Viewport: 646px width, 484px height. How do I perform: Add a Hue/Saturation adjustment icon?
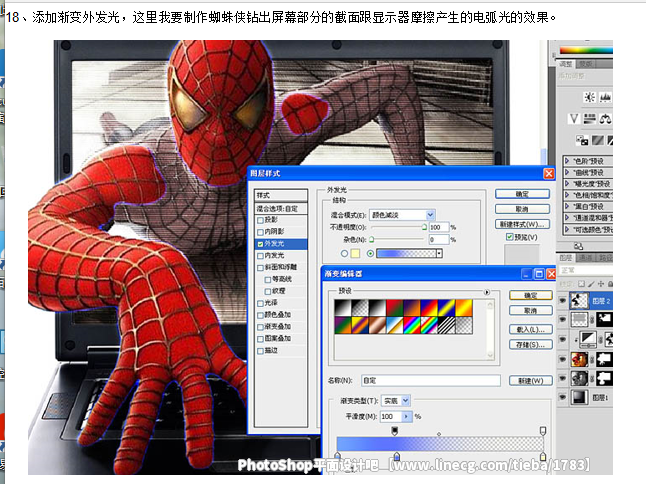[x=590, y=119]
